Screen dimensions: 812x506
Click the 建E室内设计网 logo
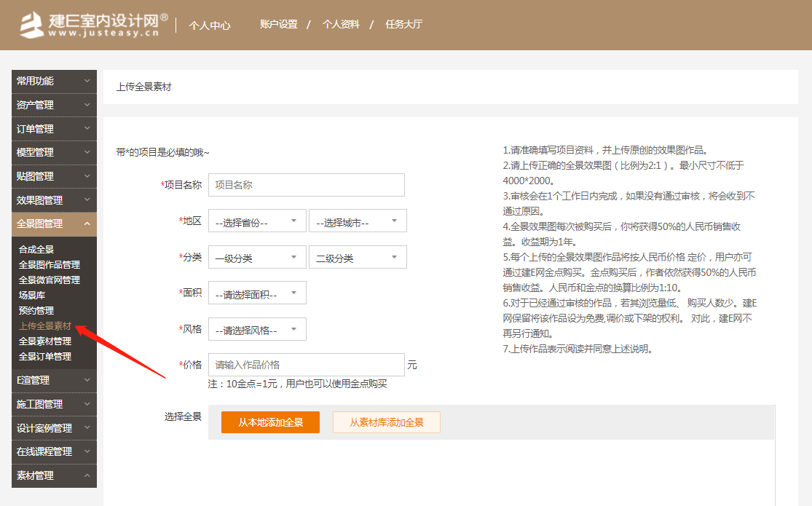(x=94, y=24)
